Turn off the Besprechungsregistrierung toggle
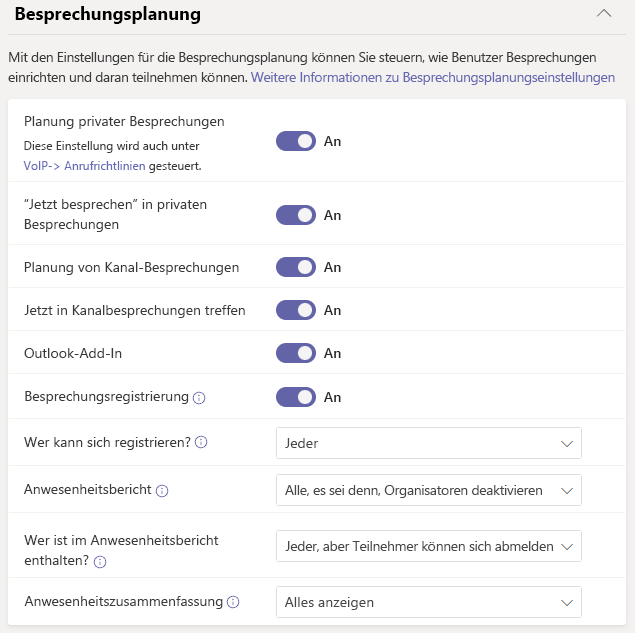The image size is (635, 633). (295, 397)
